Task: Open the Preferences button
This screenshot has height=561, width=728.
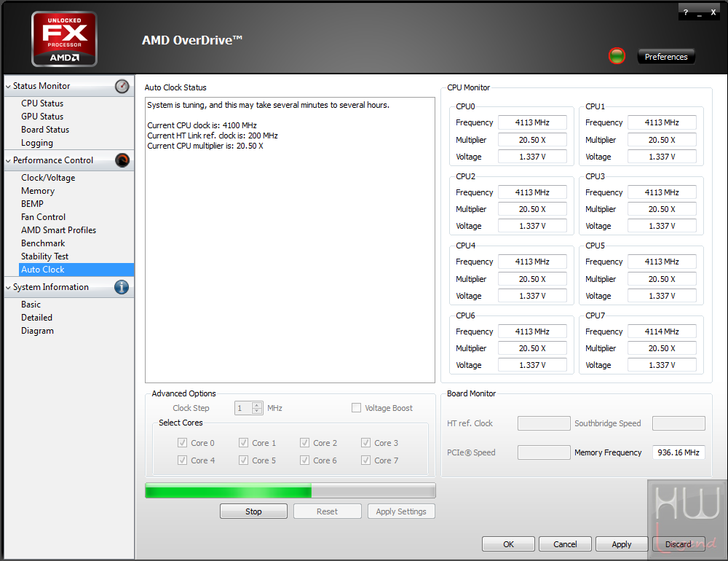Action: coord(666,56)
